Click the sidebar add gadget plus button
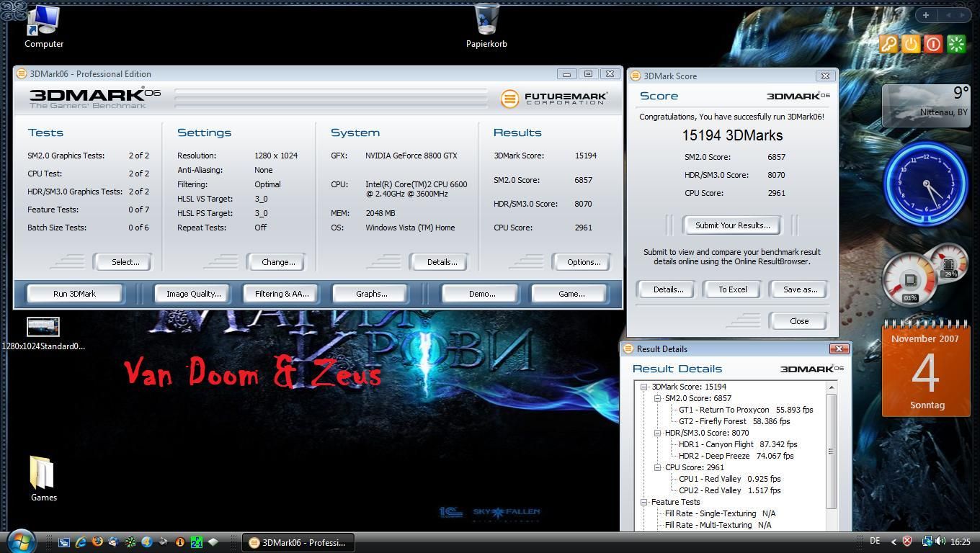 tap(926, 14)
